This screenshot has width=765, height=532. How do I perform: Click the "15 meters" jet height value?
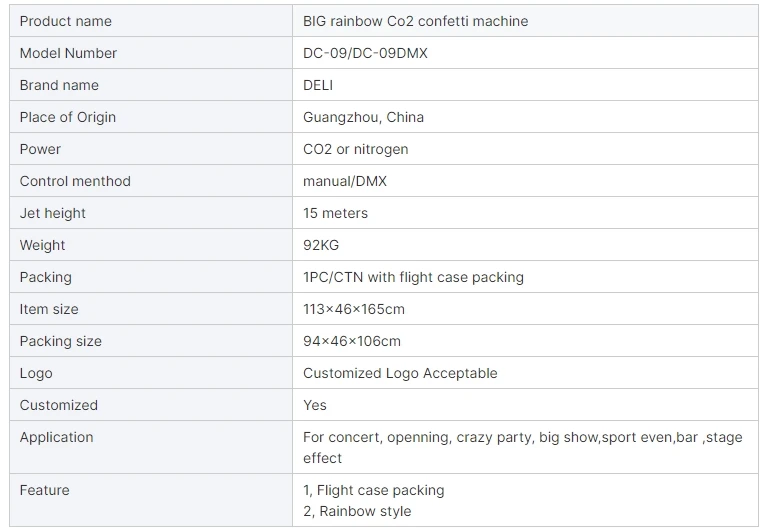pyautogui.click(x=335, y=213)
